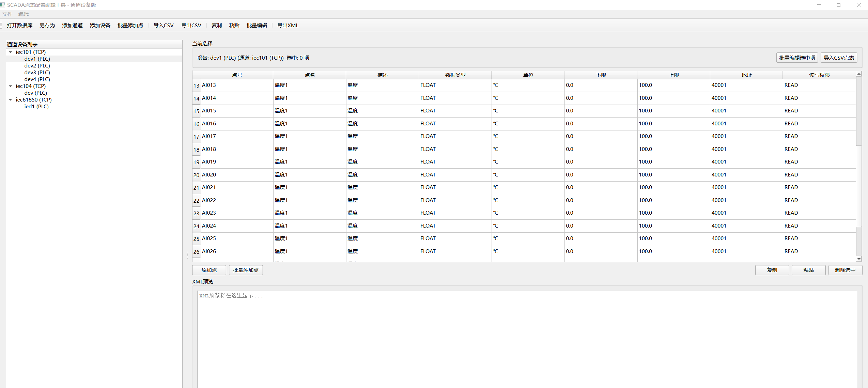Click 粘贴 in the top toolbar
The height and width of the screenshot is (388, 868).
(234, 25)
